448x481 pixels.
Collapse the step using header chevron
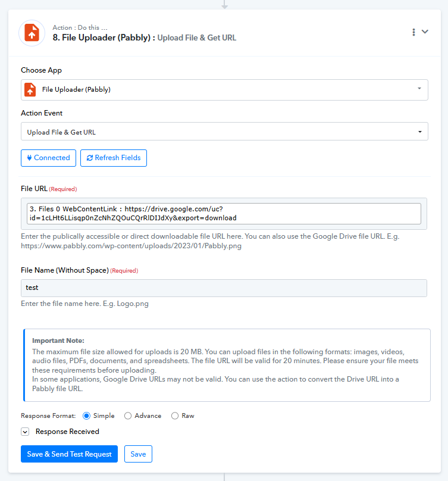click(x=425, y=32)
